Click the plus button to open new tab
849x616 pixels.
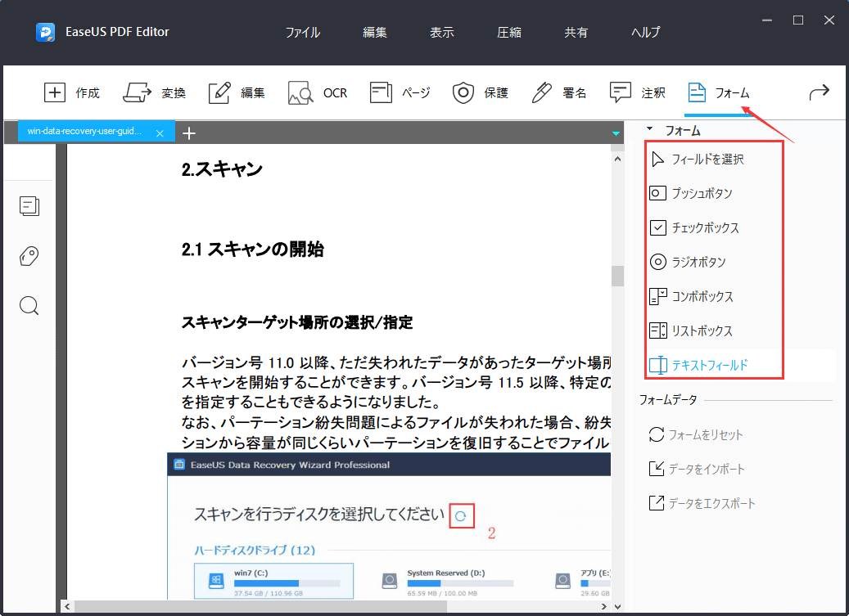click(x=189, y=131)
